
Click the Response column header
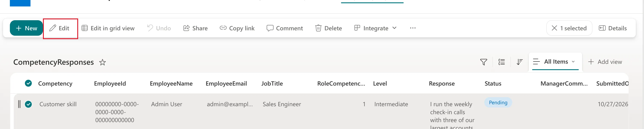(x=442, y=83)
